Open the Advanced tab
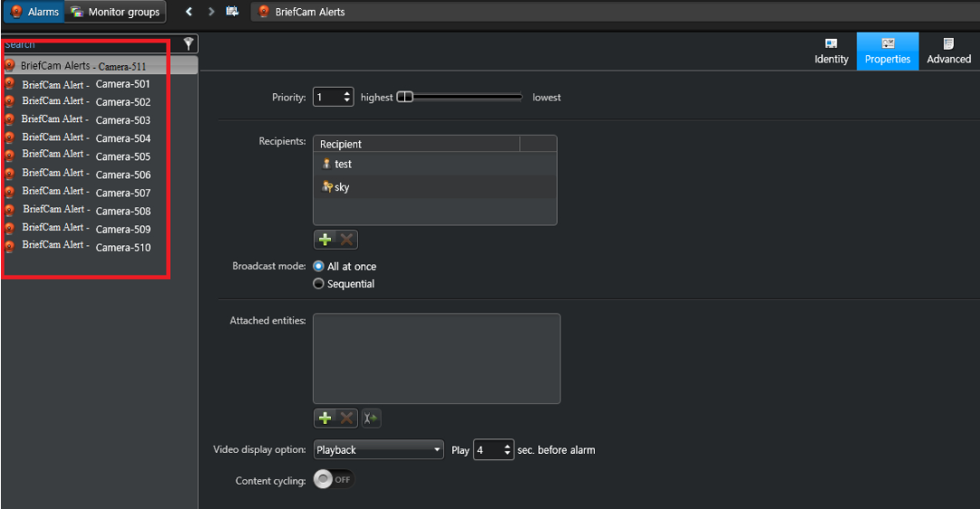 click(949, 52)
